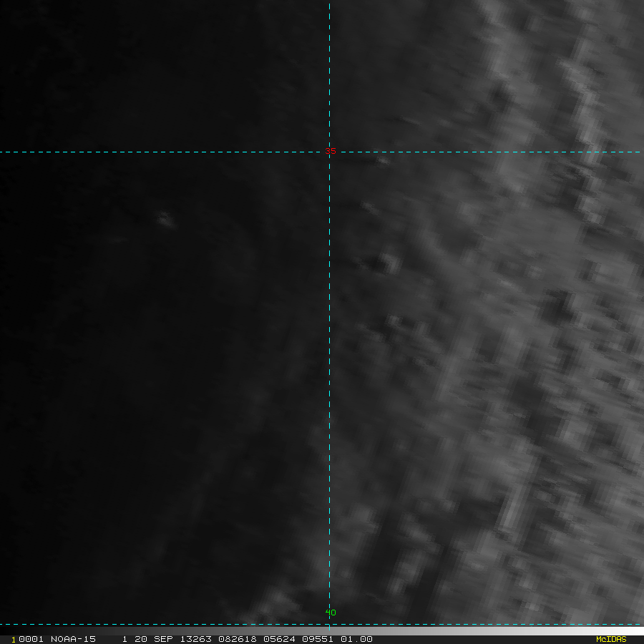Click the 0001 value in status line
This screenshot has width=644, height=644.
point(31,639)
